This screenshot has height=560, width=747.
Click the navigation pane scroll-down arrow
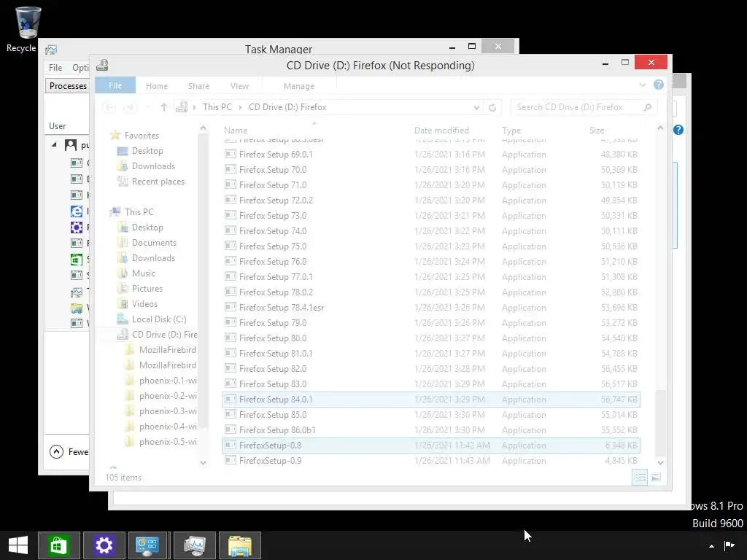pos(203,462)
